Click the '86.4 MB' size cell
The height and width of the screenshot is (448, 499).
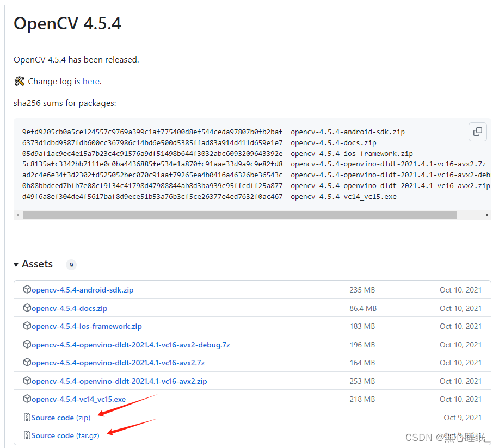pyautogui.click(x=363, y=308)
